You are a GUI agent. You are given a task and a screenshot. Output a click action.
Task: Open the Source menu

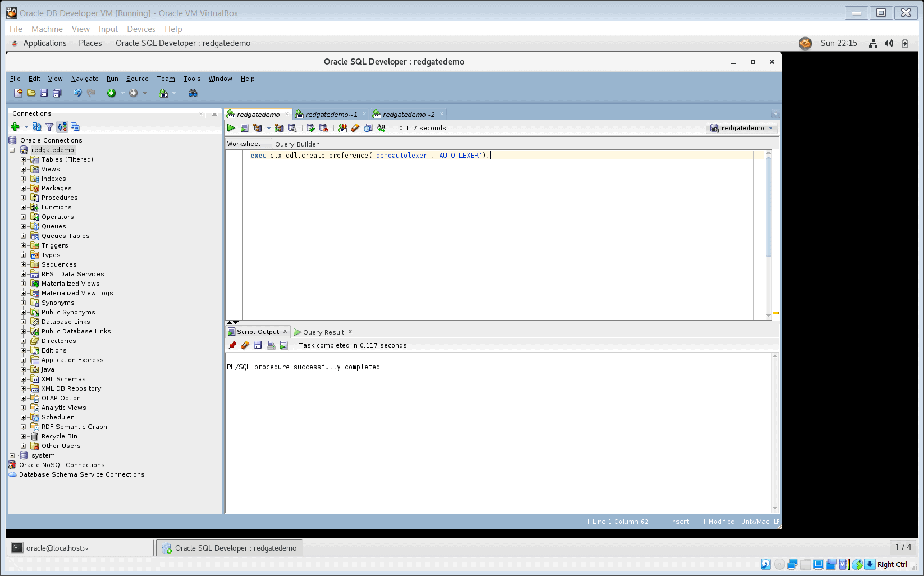coord(138,79)
